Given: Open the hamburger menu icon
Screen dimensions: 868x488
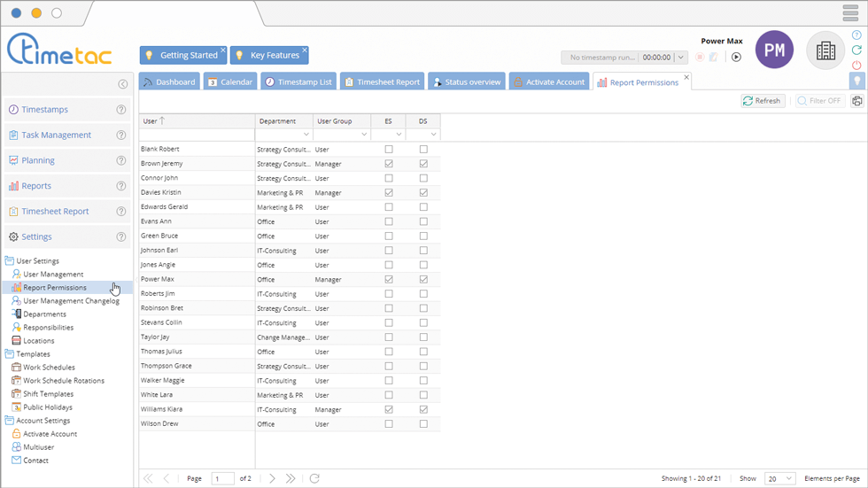Looking at the screenshot, I should (850, 12).
